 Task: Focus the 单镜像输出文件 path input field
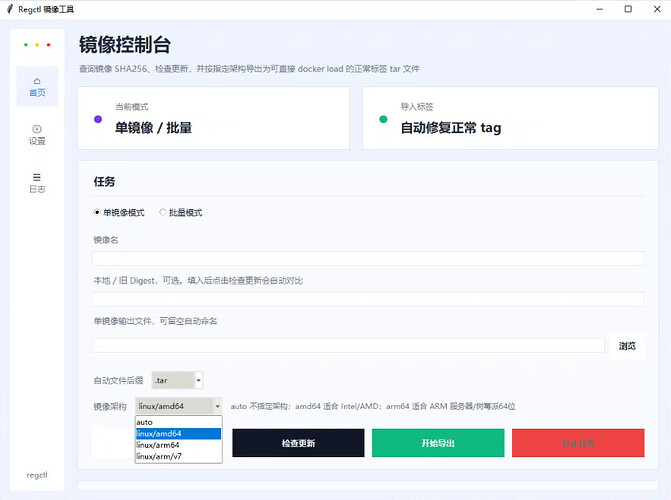coord(348,345)
